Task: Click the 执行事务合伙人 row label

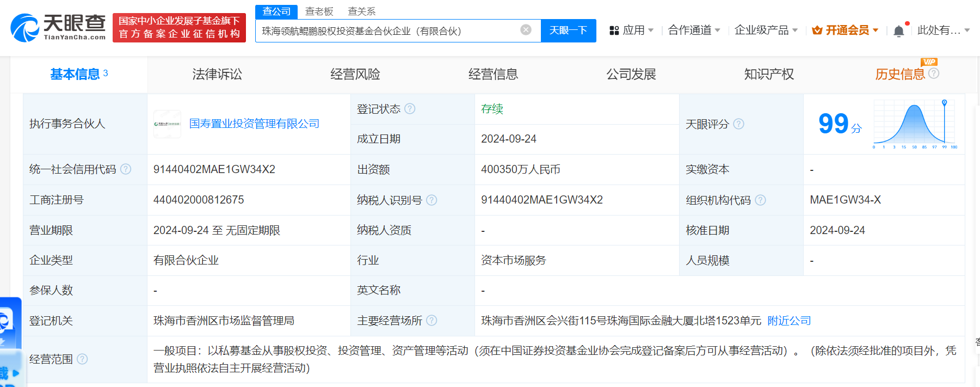Action: (67, 124)
